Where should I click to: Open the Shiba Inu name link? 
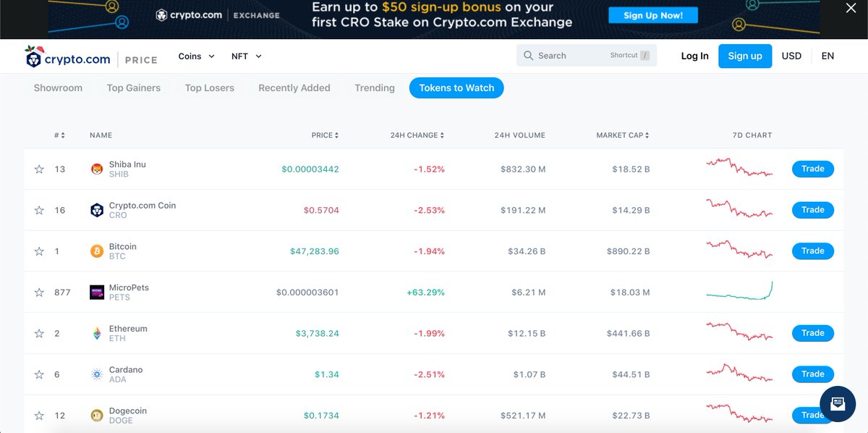127,164
